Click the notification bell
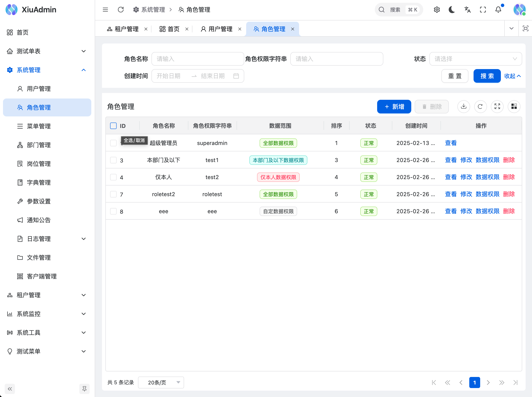This screenshot has width=532, height=397. pyautogui.click(x=498, y=10)
